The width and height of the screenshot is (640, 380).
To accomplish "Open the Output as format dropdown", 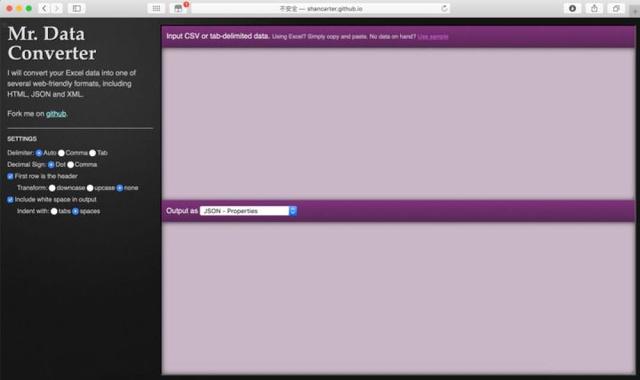I will [248, 211].
